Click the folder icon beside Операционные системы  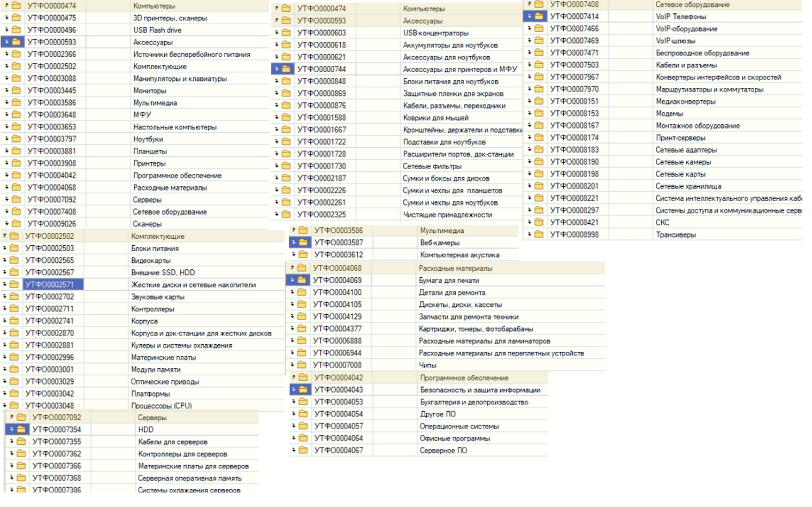click(303, 426)
